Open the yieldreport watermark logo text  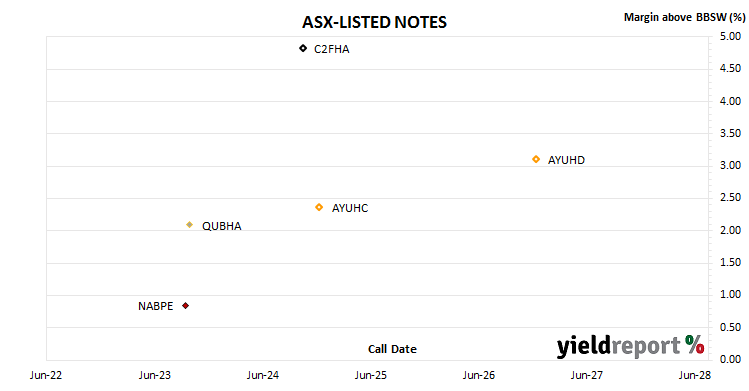coord(619,346)
